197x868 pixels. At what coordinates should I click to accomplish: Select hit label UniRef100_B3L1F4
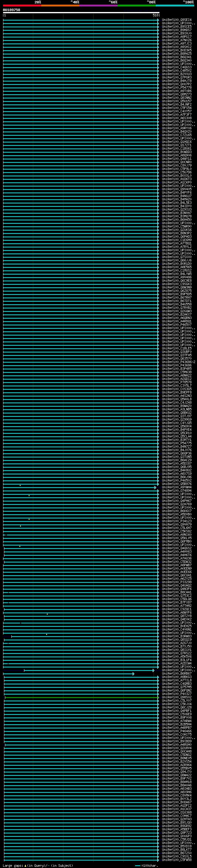pyautogui.click(x=177, y=660)
